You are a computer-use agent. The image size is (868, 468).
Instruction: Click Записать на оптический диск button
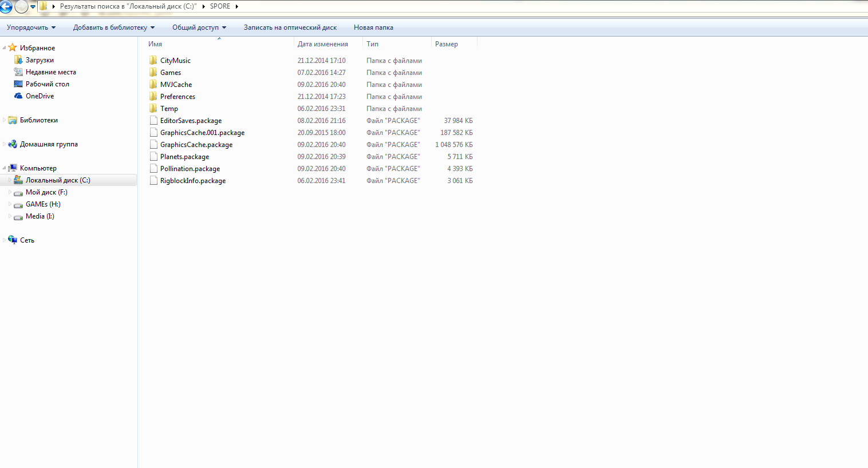point(290,27)
